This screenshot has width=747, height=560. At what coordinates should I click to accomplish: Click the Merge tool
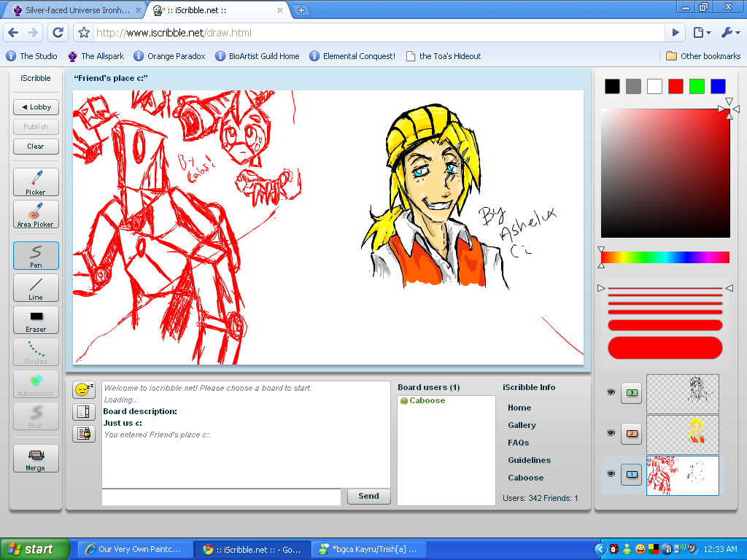click(x=36, y=458)
